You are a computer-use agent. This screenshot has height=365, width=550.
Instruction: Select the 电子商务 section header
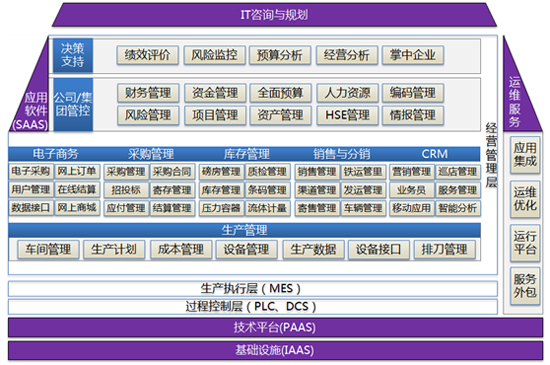coord(55,154)
